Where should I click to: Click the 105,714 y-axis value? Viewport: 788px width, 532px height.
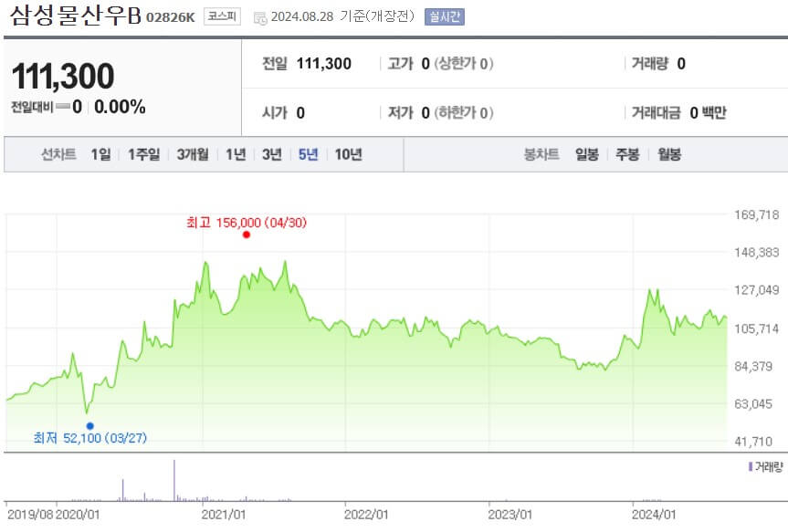pos(756,329)
